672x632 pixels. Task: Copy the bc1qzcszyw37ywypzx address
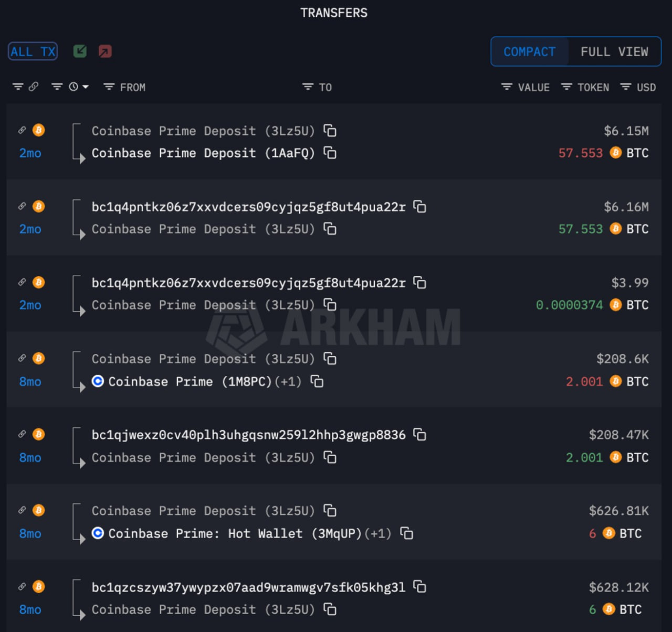coord(419,586)
